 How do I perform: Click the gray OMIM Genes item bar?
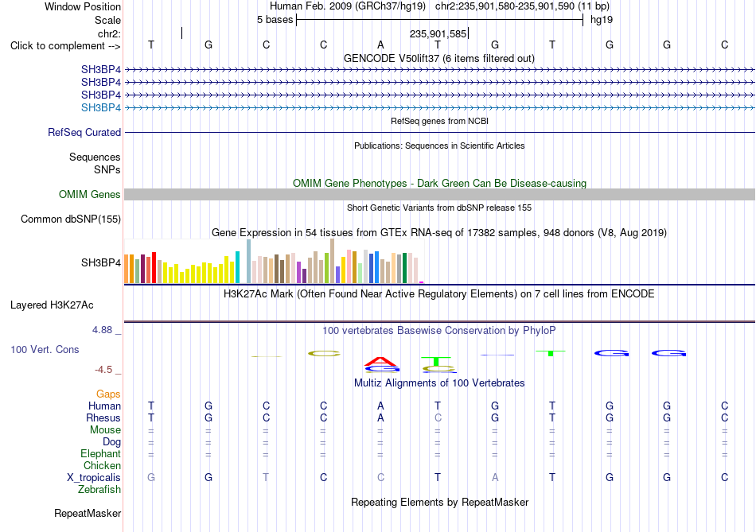coord(439,194)
